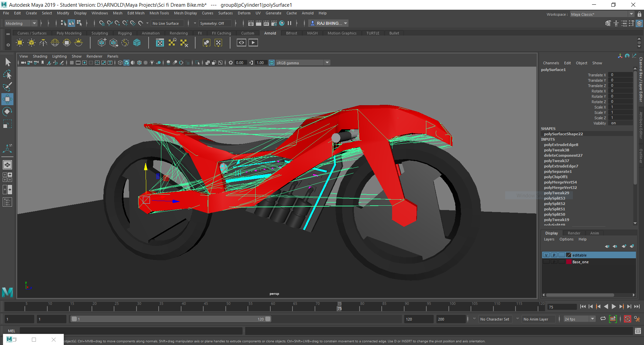The image size is (644, 345).
Task: Expand the Maya Classic workspace dropdown
Action: [602, 14]
